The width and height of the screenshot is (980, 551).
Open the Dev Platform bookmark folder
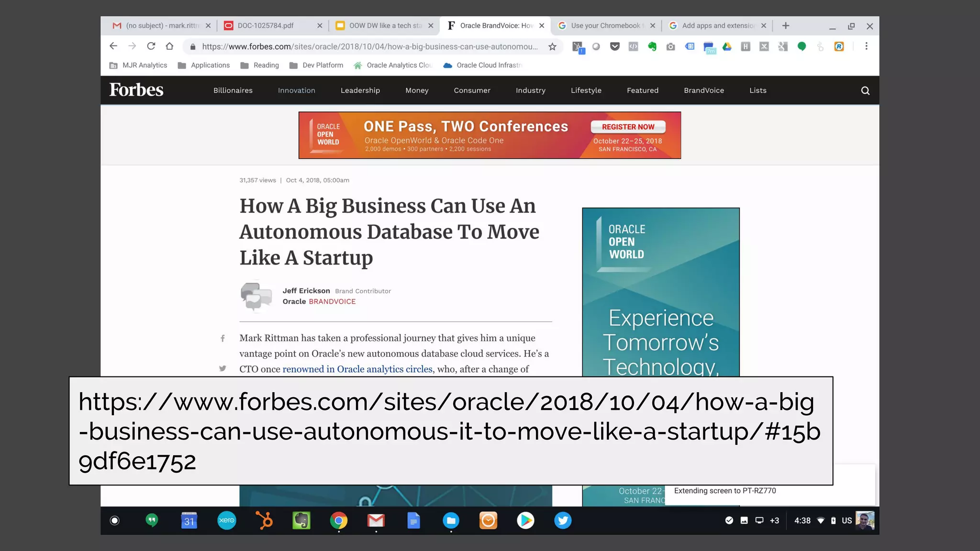click(x=316, y=66)
